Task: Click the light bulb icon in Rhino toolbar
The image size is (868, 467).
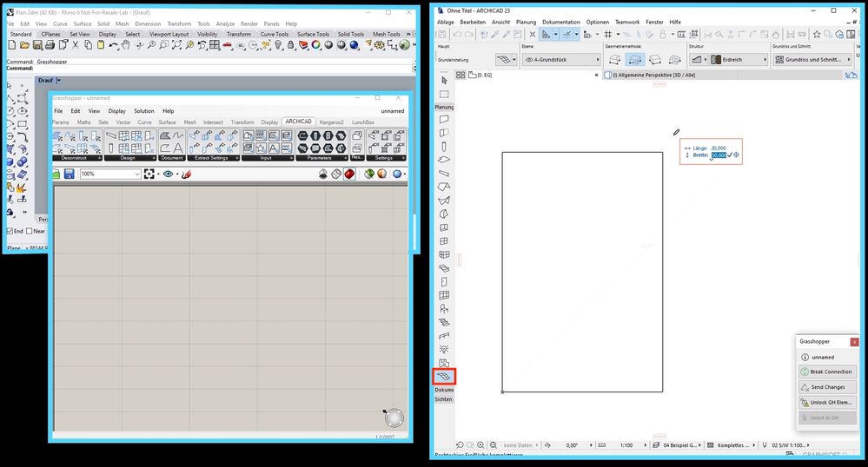Action: point(278,45)
